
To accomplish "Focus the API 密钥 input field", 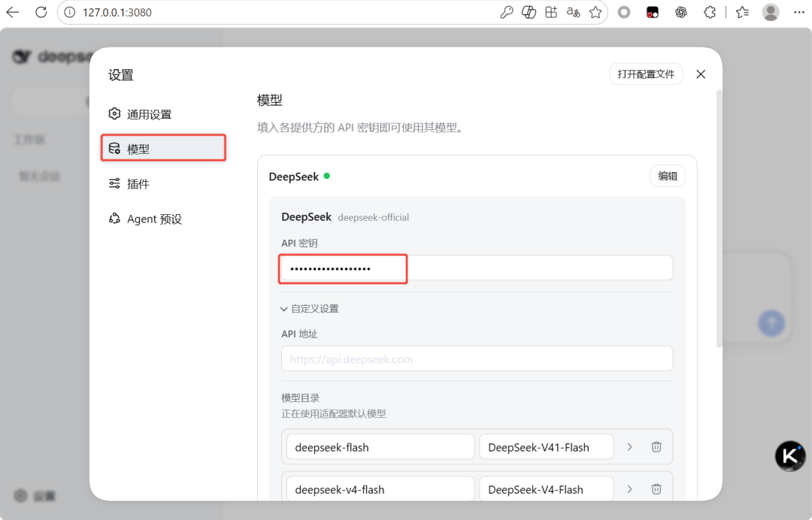I will click(477, 268).
